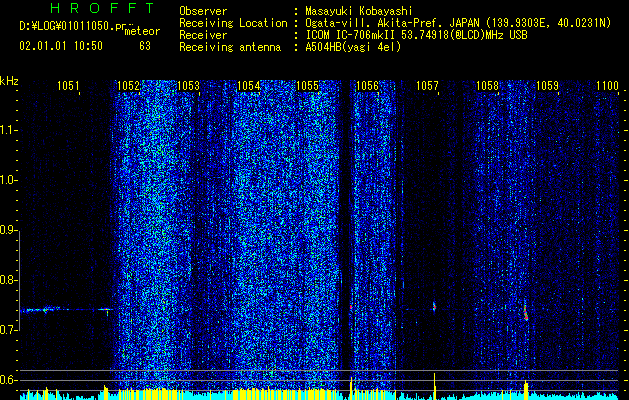The image size is (629, 400).
Task: Click the 1057 time marker
Action: [428, 85]
